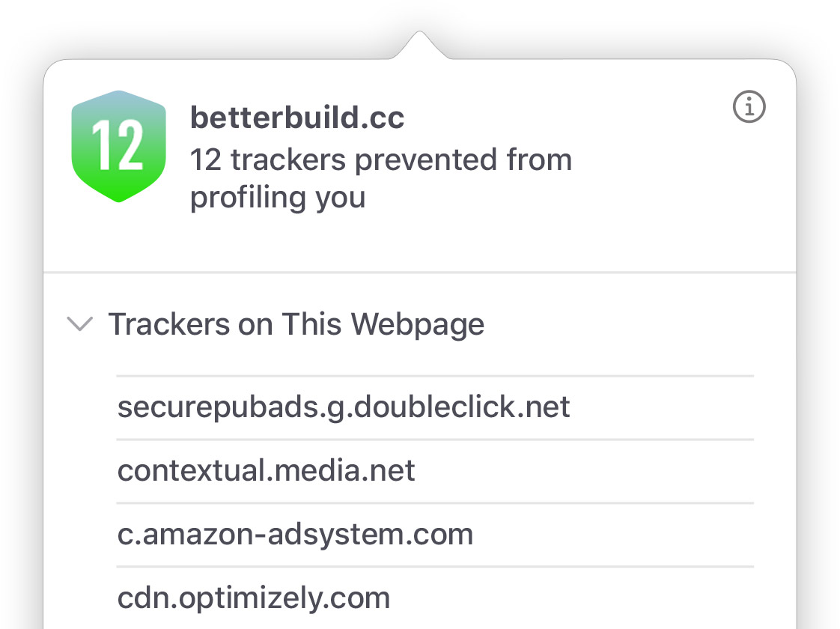Click separator between amazon-adsystem and optimizely rows
This screenshot has width=840, height=629.
tap(434, 567)
